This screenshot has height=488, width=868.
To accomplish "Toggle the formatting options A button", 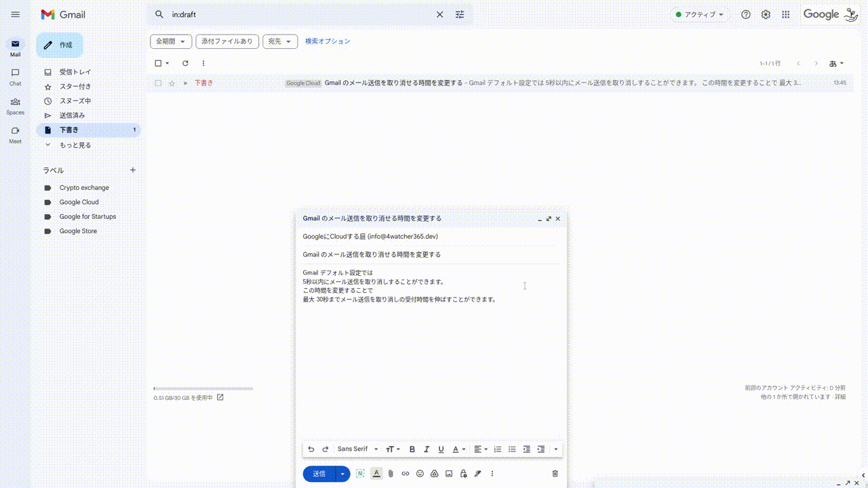I will point(376,474).
